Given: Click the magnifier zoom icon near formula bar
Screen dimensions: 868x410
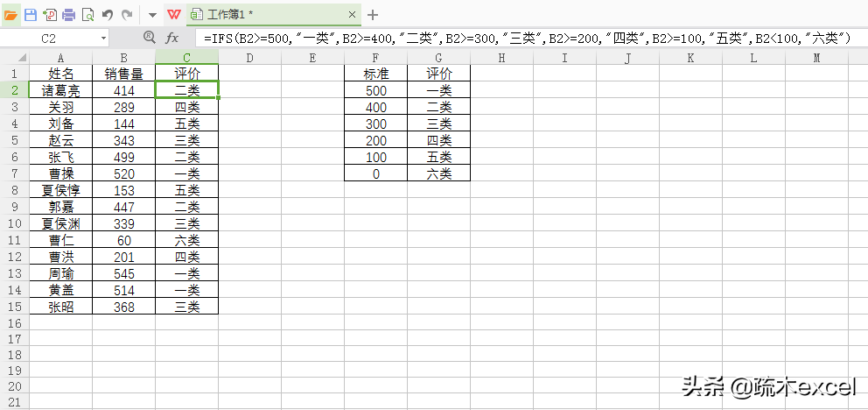Looking at the screenshot, I should pos(149,37).
